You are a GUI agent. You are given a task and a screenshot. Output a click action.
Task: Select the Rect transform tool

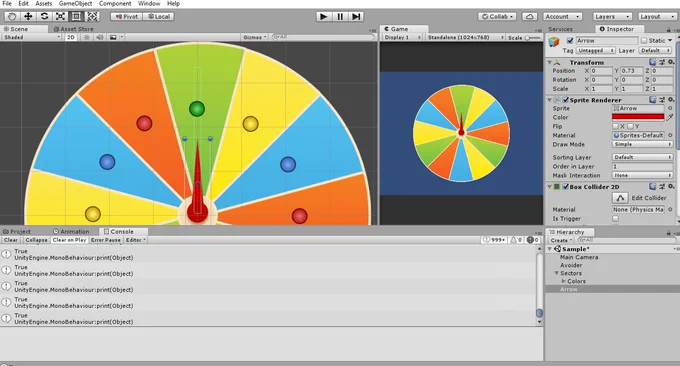(76, 16)
